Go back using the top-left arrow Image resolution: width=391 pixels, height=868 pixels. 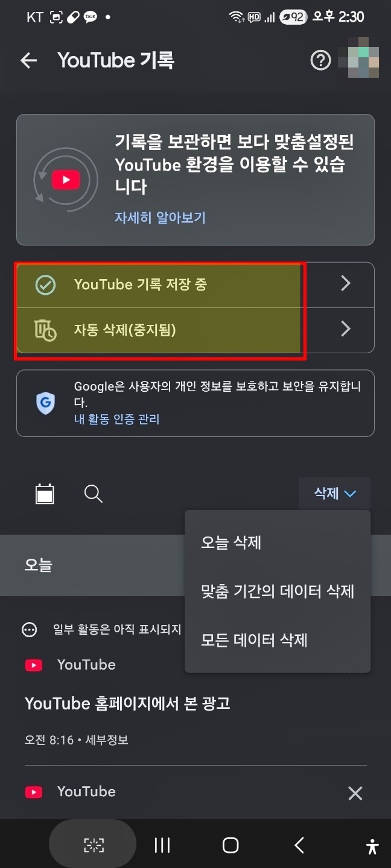coord(29,60)
